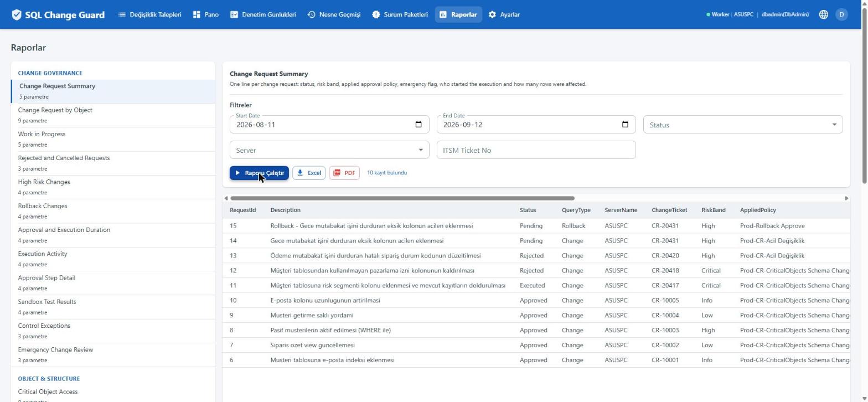868x402 pixels.
Task: Select Execution Activity report
Action: pyautogui.click(x=113, y=259)
